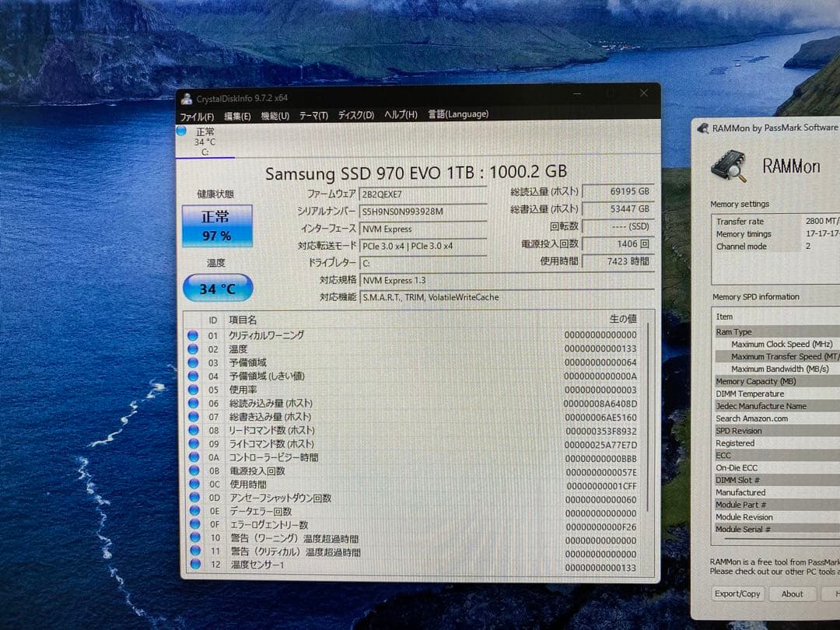
Task: Click the status icon for ID 04 予備領域 (しきい値)
Action: coord(193,376)
